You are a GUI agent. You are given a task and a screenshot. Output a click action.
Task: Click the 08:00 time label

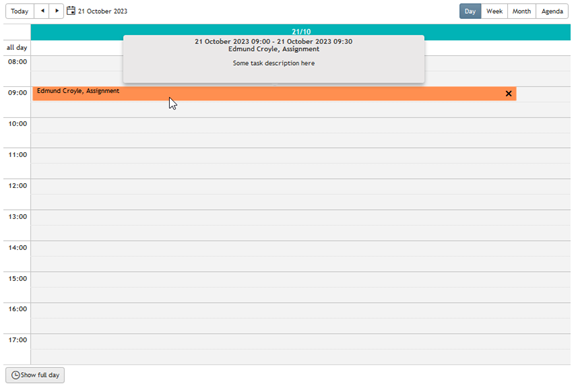coord(18,62)
